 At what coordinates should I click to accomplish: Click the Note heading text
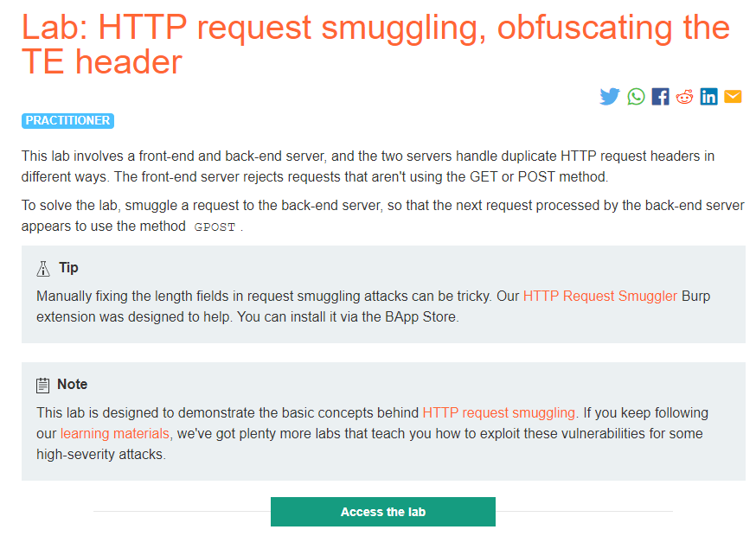point(73,385)
